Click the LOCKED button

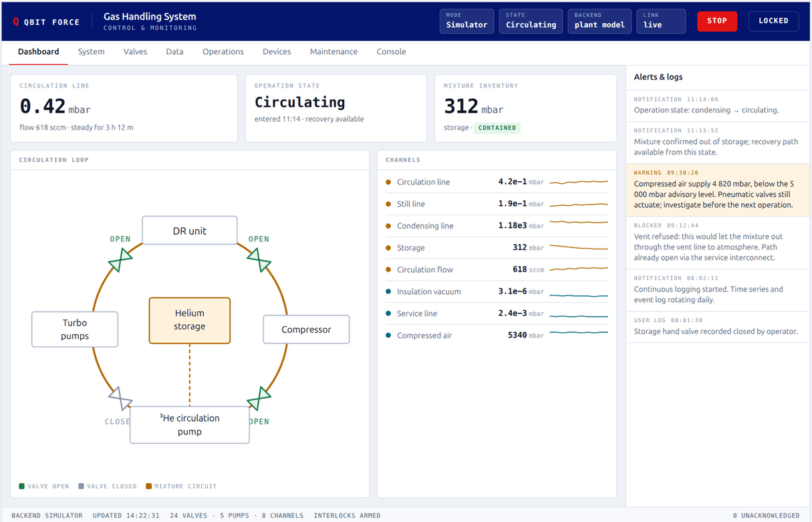(773, 21)
